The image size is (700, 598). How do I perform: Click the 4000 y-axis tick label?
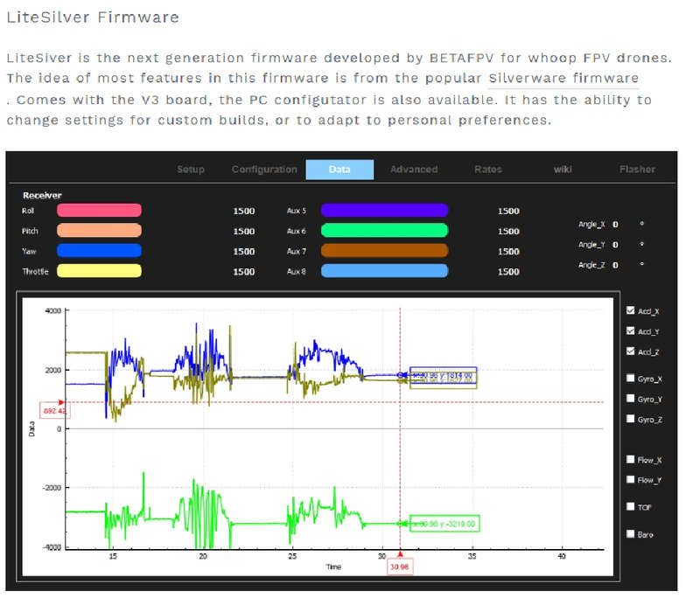(53, 311)
